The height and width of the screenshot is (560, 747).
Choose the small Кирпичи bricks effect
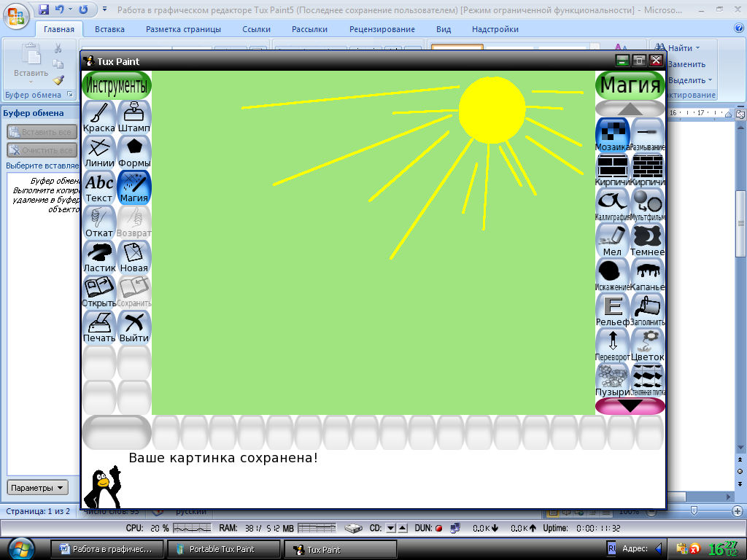(648, 170)
